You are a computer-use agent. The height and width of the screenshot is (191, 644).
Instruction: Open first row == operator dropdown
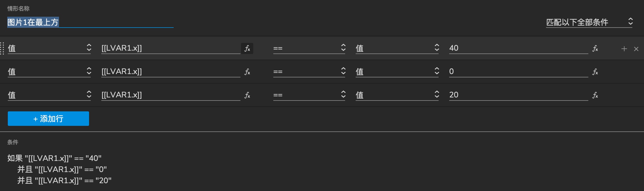click(x=309, y=48)
